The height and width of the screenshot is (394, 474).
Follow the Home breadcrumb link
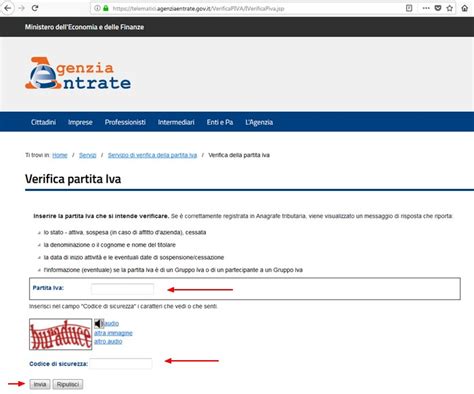point(60,155)
